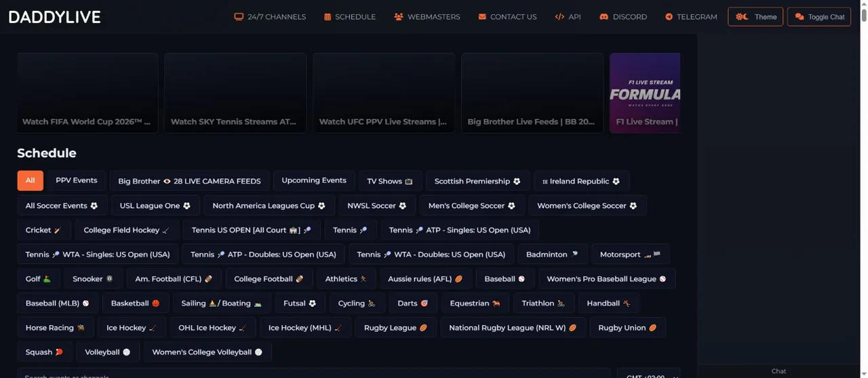868x378 pixels.
Task: Select the orange All schedule filter
Action: pos(31,181)
